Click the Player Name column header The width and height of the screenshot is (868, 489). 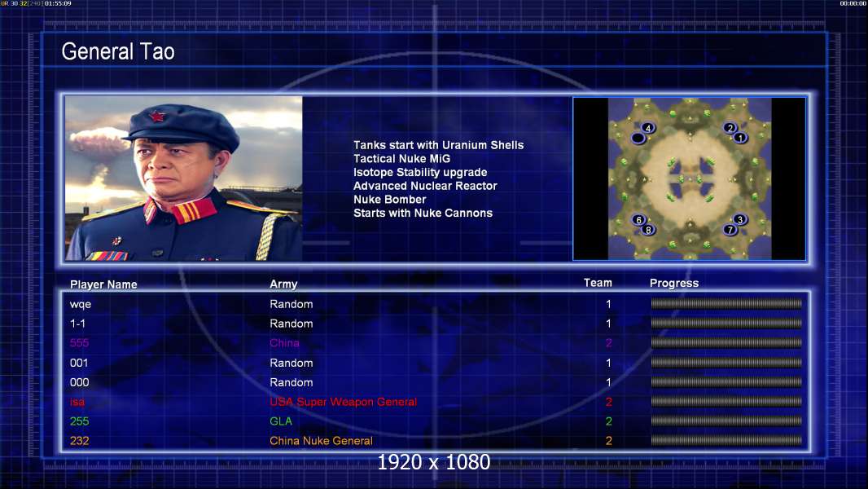coord(103,284)
